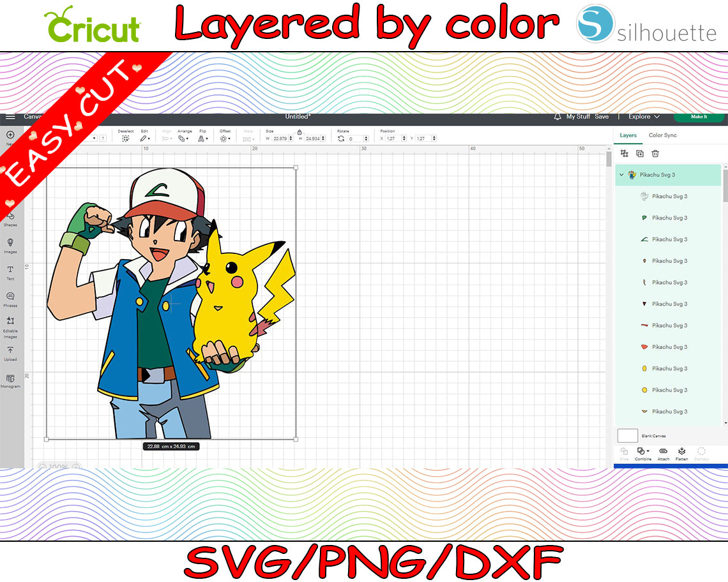Toggle the notifications bell
The image size is (728, 582).
558,117
